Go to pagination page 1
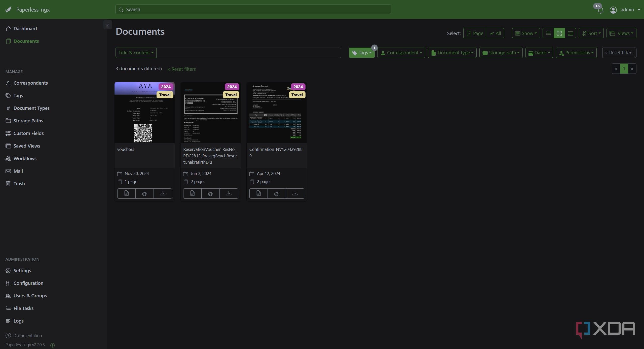This screenshot has width=644, height=349. coord(624,69)
